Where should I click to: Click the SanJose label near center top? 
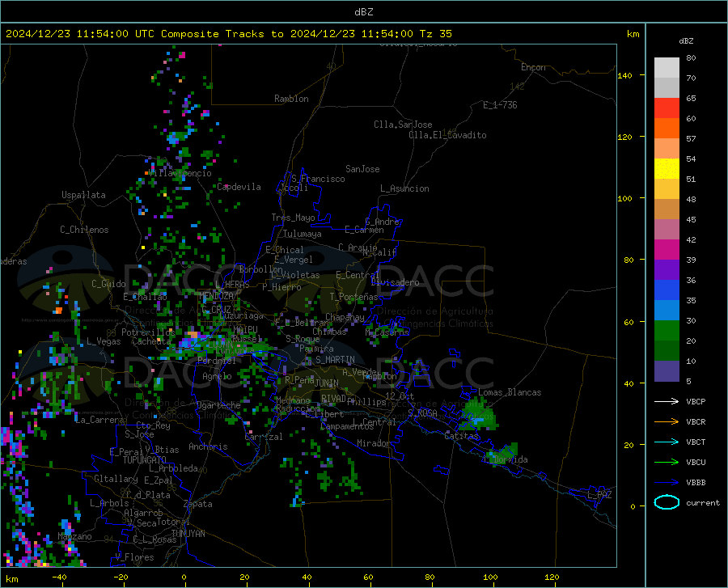pos(362,169)
